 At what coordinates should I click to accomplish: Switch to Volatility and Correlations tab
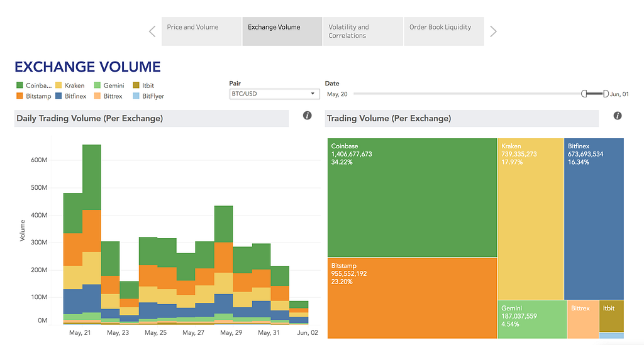(x=362, y=31)
